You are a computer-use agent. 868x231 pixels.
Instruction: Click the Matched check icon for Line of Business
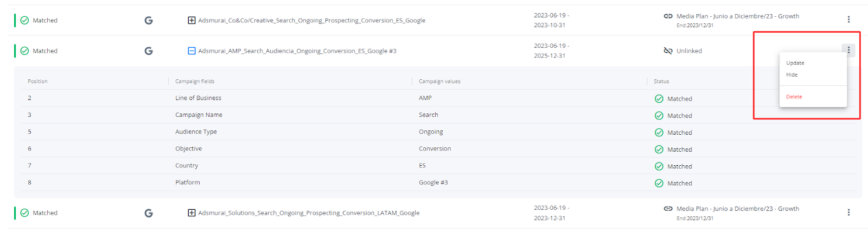click(659, 99)
